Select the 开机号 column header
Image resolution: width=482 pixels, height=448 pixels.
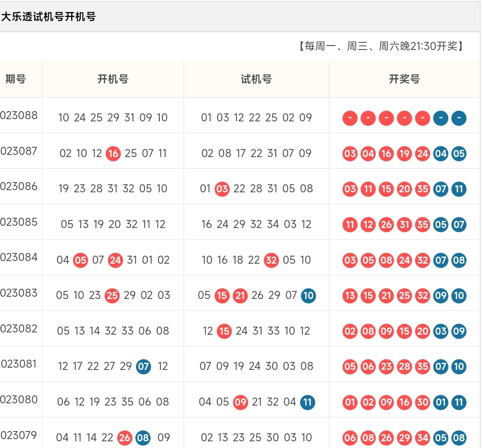(113, 79)
